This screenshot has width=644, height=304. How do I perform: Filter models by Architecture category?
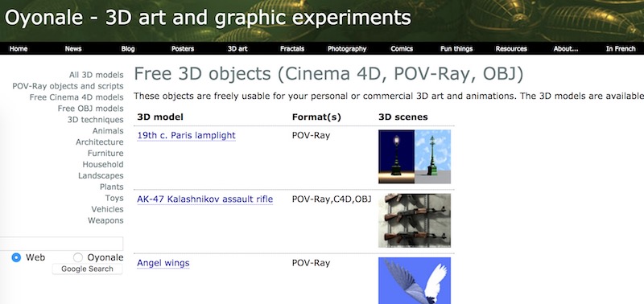click(99, 142)
